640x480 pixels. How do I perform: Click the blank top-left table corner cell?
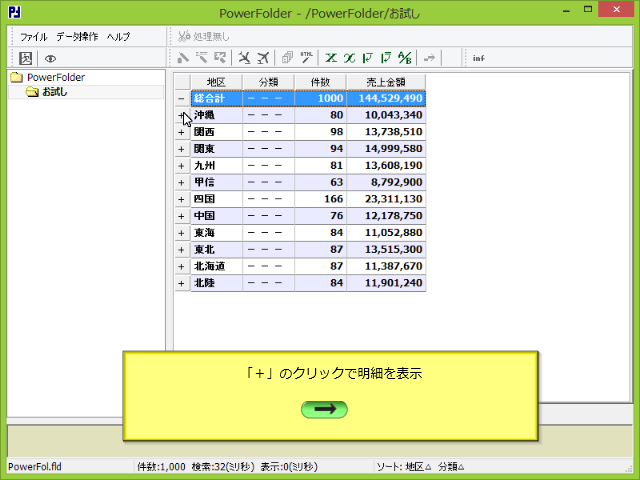(182, 82)
